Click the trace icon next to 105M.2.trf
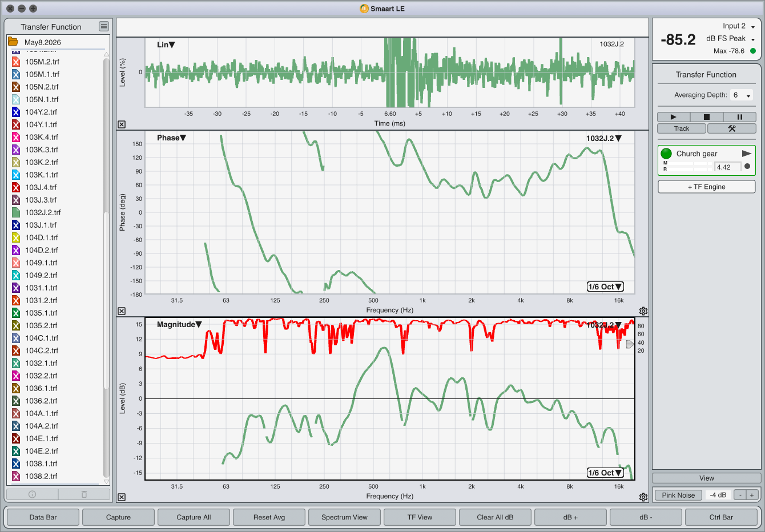 click(16, 62)
